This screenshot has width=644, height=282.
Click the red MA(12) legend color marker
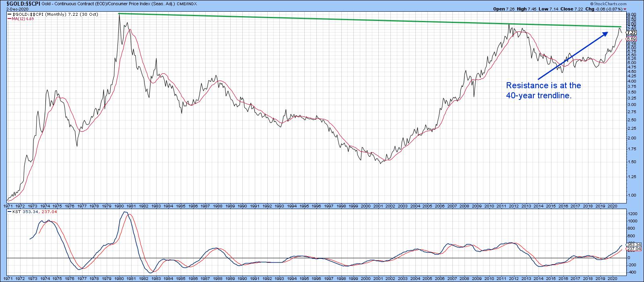[x=10, y=19]
